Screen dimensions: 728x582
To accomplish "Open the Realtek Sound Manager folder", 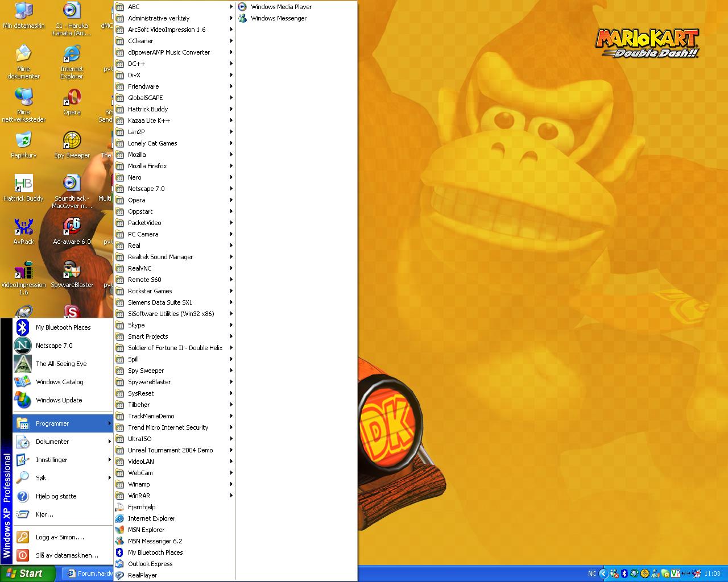I will point(175,257).
